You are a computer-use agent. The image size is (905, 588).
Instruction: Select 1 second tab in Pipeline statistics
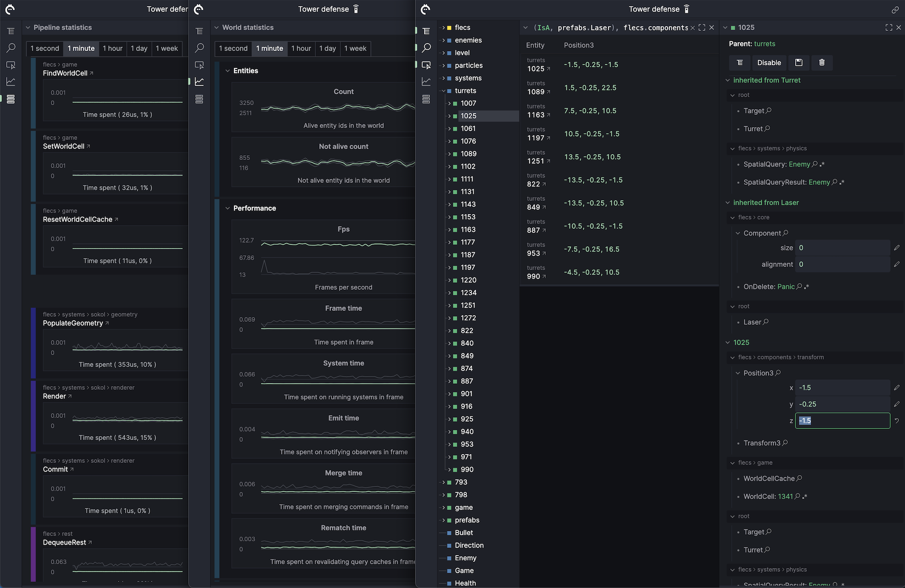click(45, 49)
